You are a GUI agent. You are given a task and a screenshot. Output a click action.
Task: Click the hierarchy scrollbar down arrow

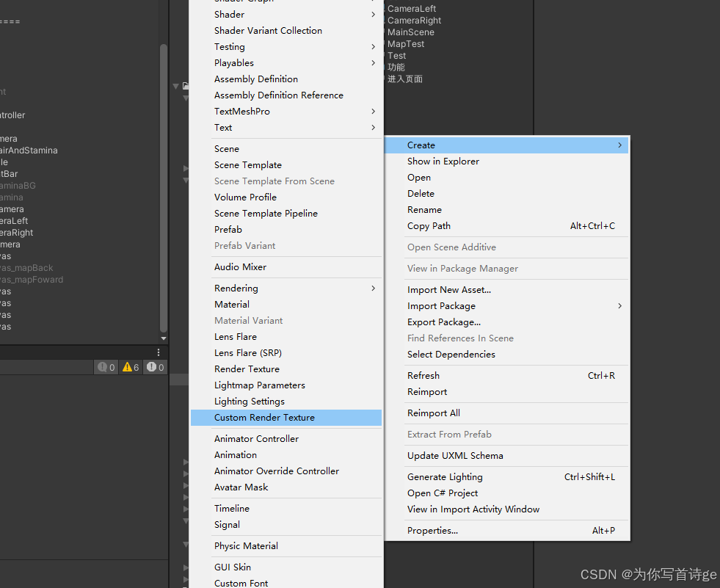pos(164,338)
